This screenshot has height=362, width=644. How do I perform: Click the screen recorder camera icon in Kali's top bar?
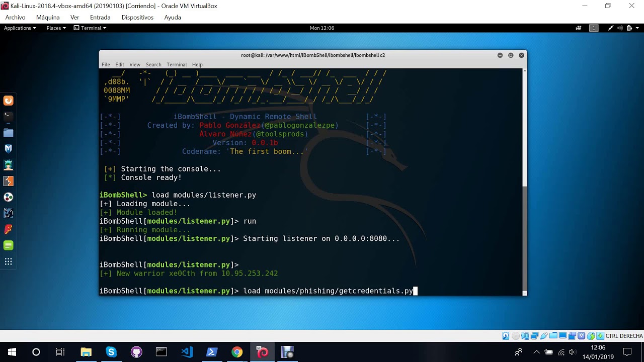pyautogui.click(x=579, y=28)
